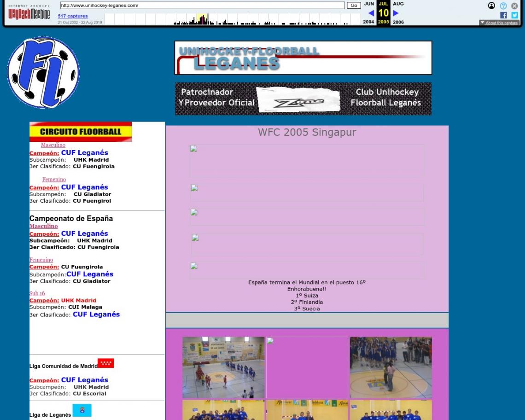Click the Go button
Screen dimensions: 525x420
(x=354, y=6)
